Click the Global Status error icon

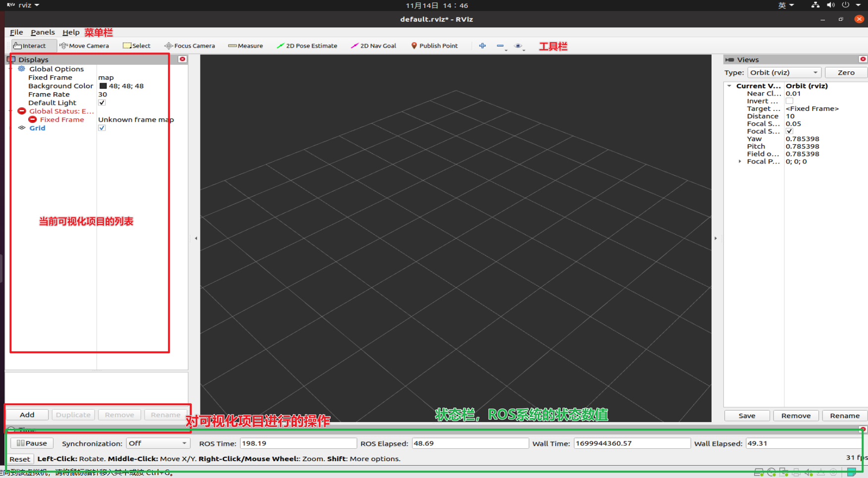[22, 111]
